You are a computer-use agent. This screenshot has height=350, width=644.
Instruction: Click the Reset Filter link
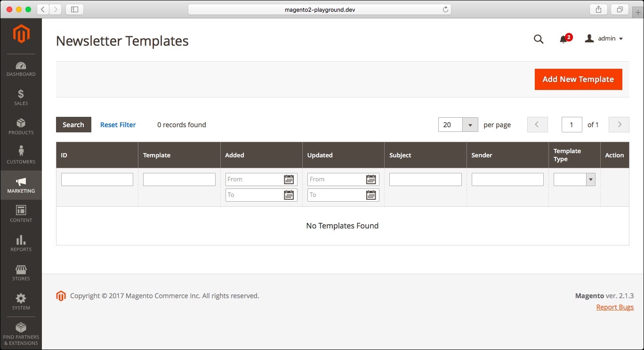pyautogui.click(x=118, y=125)
